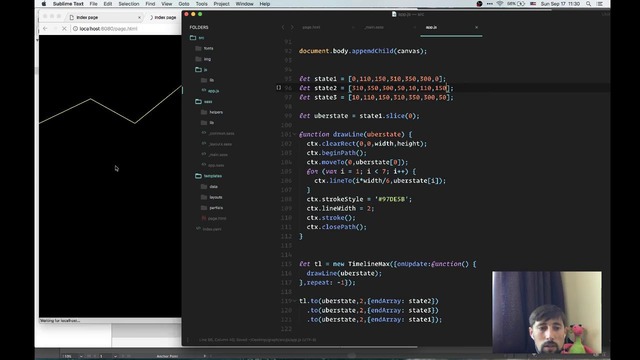This screenshot has height=360, width=640.
Task: Open page.html in sidebar
Action: (217, 218)
